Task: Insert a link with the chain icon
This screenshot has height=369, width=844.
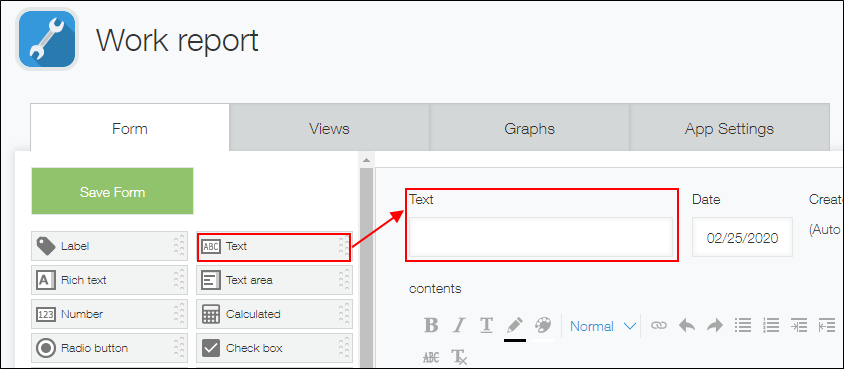Action: [659, 325]
